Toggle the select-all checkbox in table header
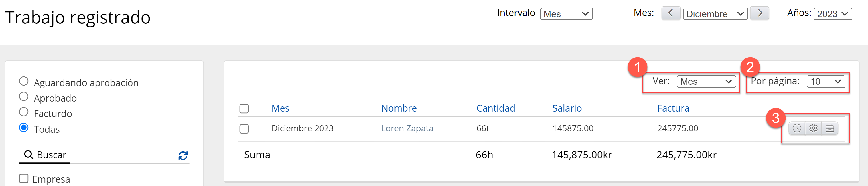868x186 pixels. (x=244, y=108)
